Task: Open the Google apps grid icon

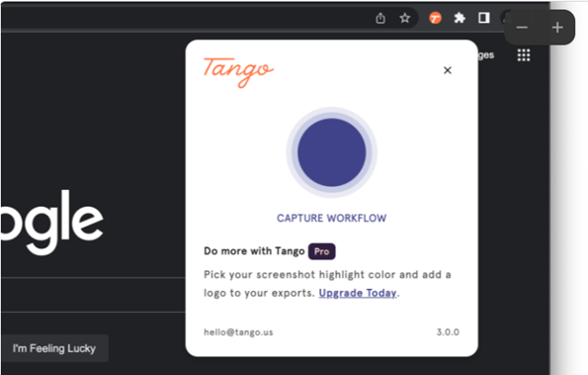Action: pyautogui.click(x=524, y=55)
